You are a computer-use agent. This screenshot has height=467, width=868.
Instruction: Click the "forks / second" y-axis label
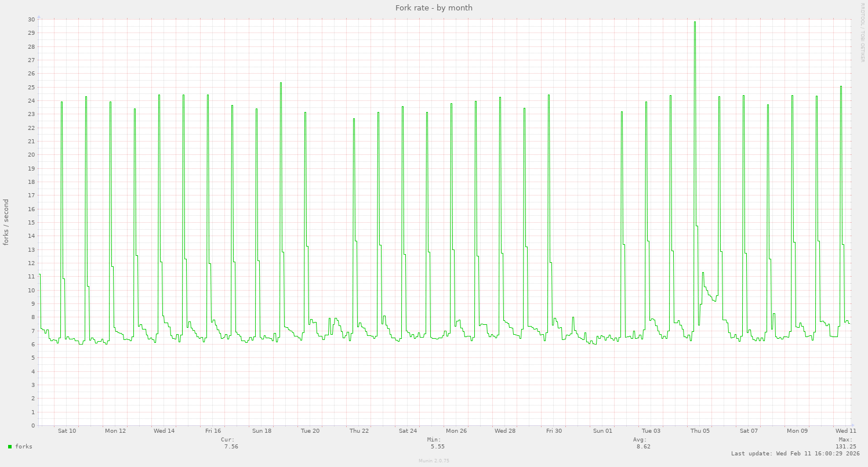tap(6, 222)
